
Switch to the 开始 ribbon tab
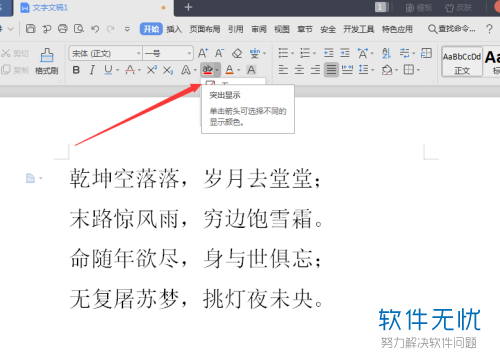(x=151, y=29)
